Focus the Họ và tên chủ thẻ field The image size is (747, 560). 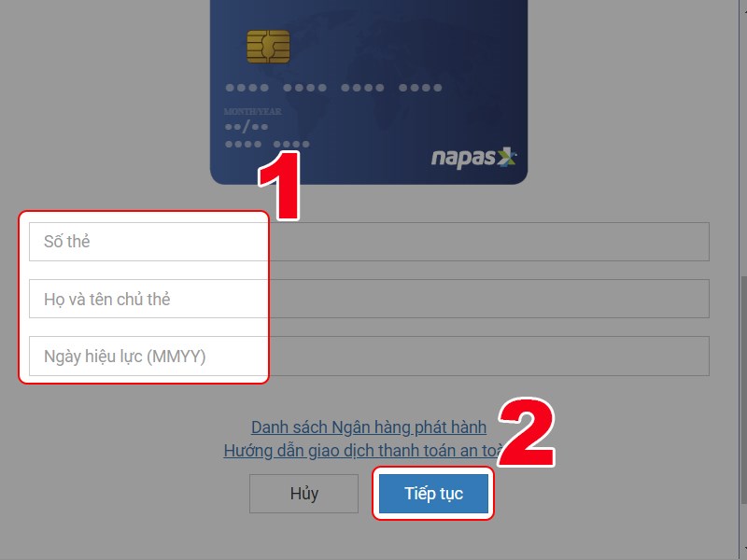369,299
